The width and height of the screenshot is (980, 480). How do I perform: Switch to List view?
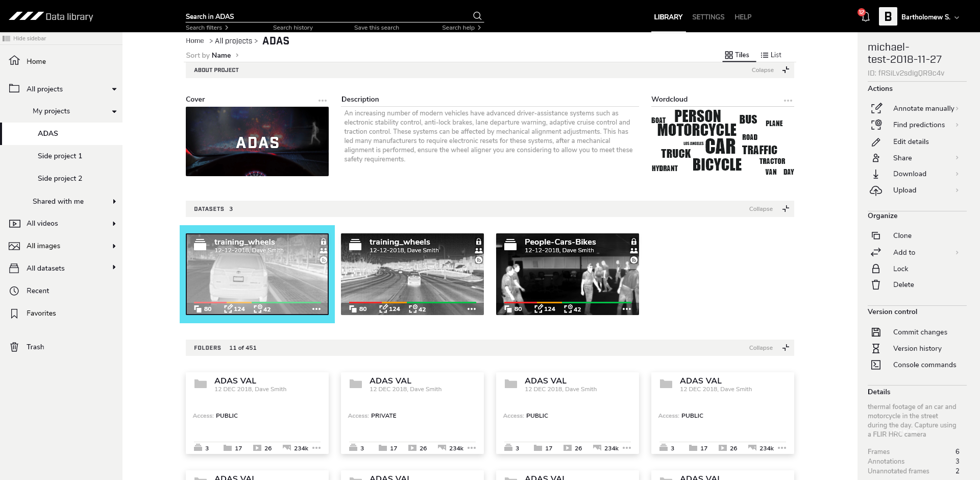[x=771, y=55]
